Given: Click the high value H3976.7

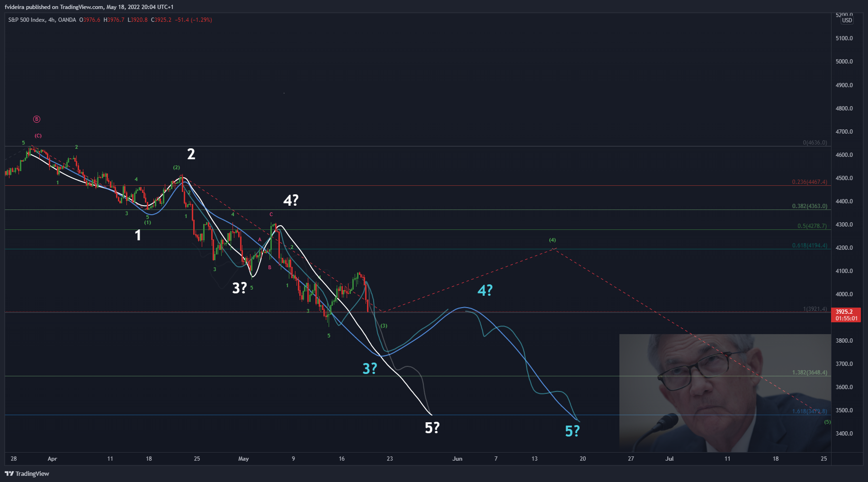Looking at the screenshot, I should (x=114, y=20).
